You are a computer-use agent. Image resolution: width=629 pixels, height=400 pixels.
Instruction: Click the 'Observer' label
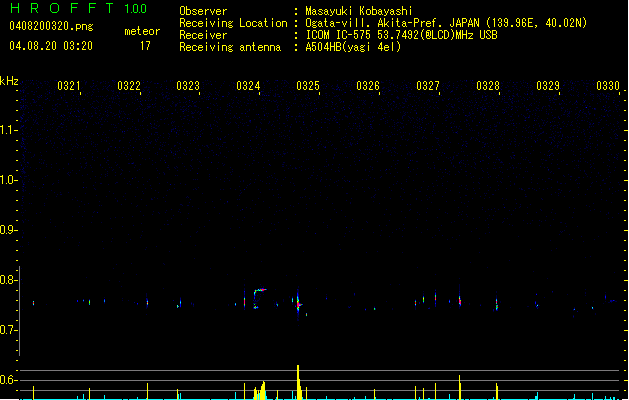[203, 11]
